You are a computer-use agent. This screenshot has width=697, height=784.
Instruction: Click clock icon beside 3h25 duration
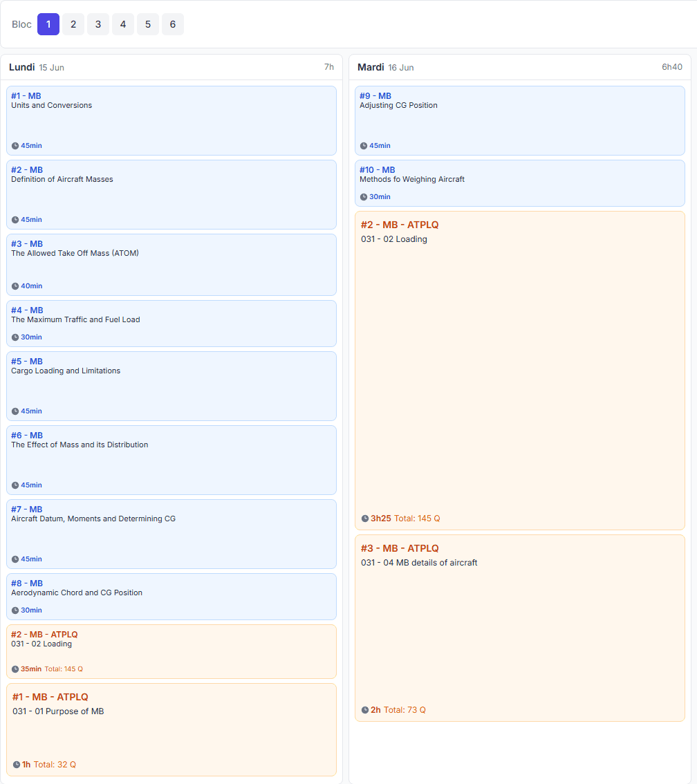(x=365, y=519)
